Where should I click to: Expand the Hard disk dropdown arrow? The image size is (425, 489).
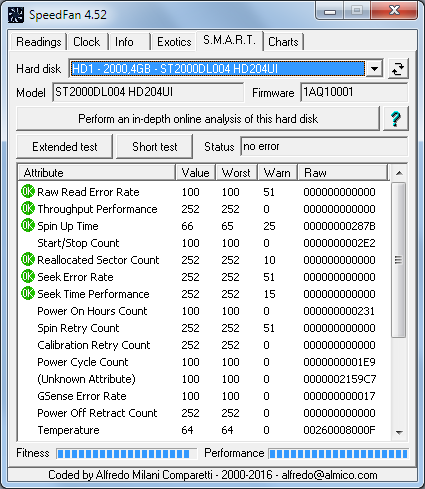pos(374,69)
